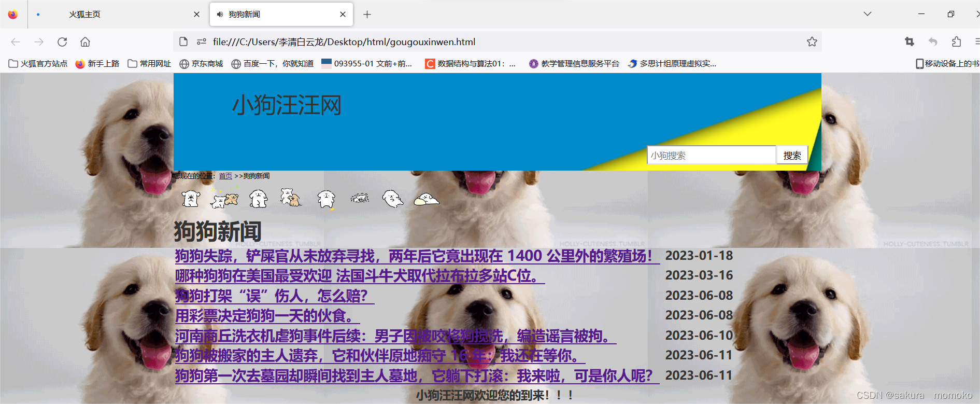
Task: Open news link 哪种狗狗在美国最受欢迎
Action: coord(360,275)
